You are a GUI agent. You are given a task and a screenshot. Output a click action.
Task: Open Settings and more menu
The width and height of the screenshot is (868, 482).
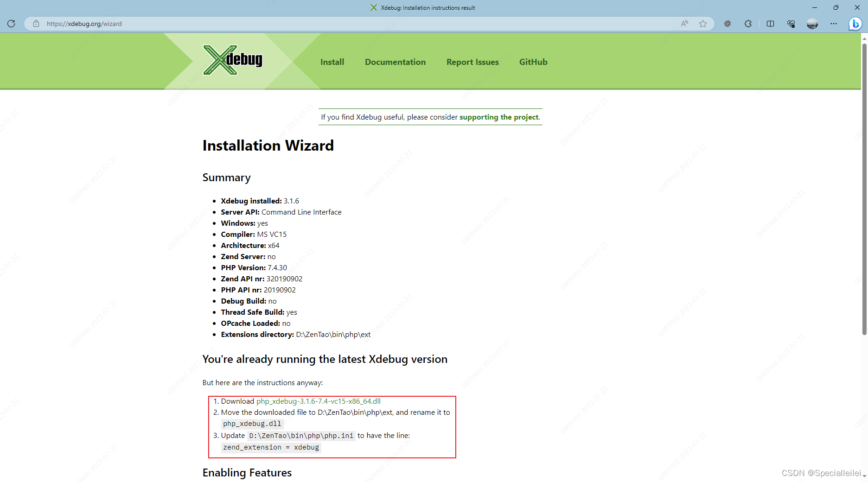tap(834, 24)
